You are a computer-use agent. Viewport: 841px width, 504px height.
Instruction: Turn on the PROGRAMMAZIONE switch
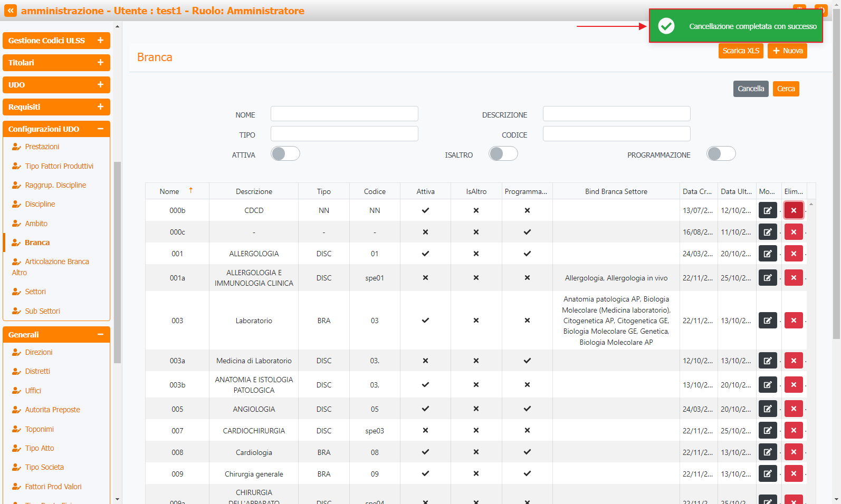pyautogui.click(x=721, y=154)
